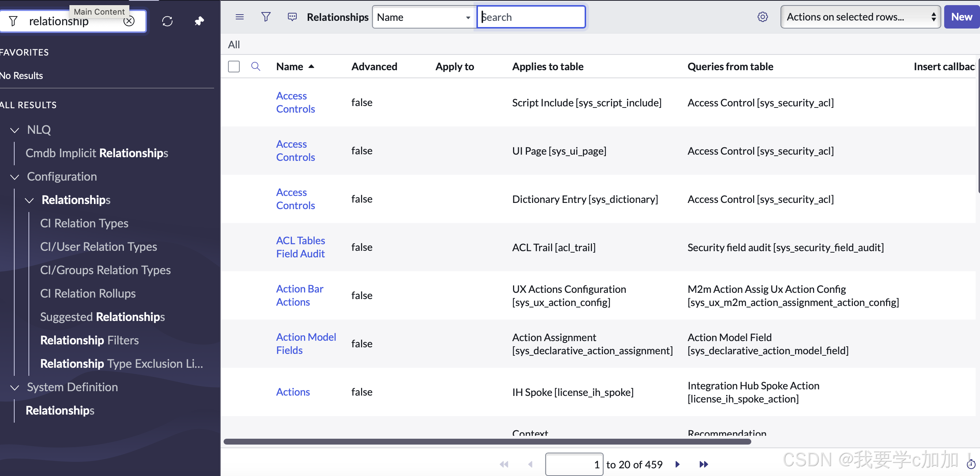The image size is (980, 476).
Task: Open the list hamburger menu
Action: 240,17
